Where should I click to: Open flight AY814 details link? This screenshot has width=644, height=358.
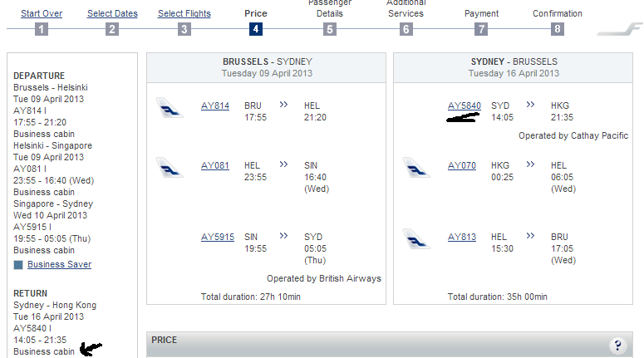click(x=215, y=105)
